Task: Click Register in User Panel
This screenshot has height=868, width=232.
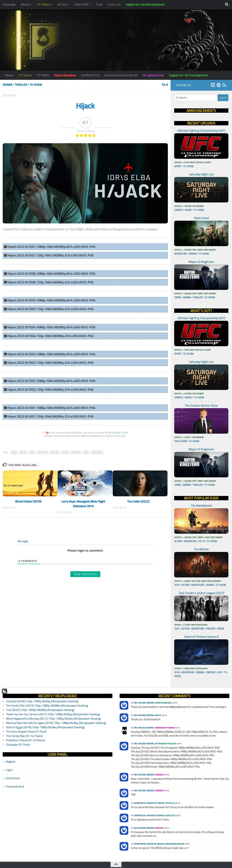Action: (x=10, y=761)
